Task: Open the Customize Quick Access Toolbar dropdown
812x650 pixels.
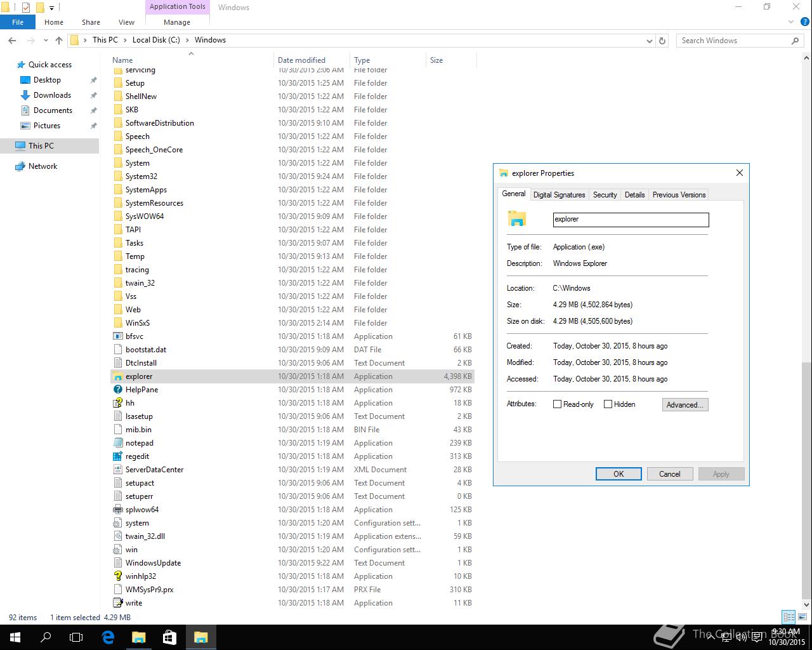Action: 52,8
